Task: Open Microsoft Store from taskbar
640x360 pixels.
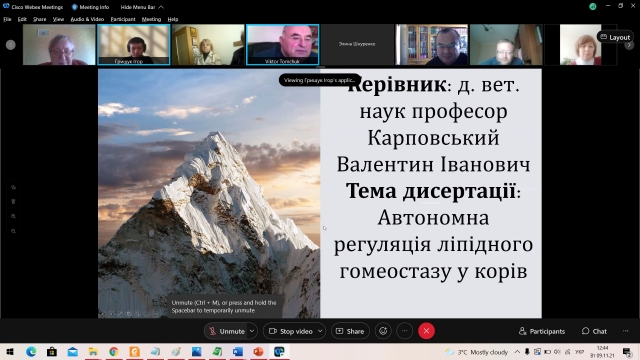Action: (52, 352)
